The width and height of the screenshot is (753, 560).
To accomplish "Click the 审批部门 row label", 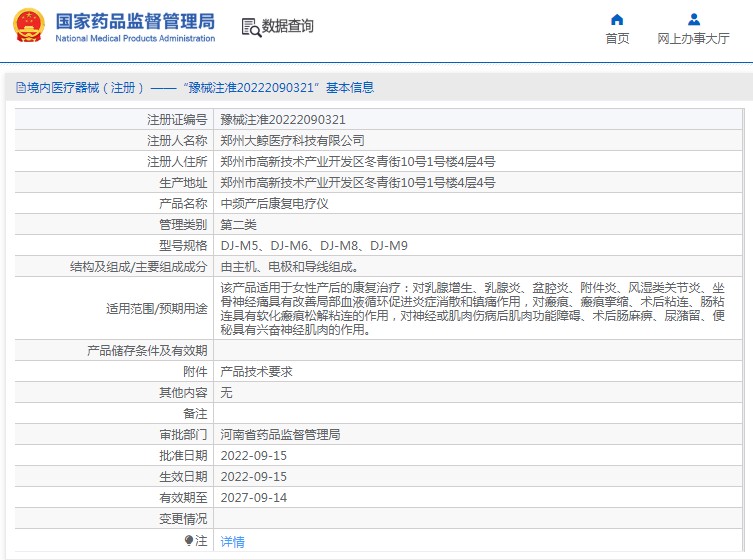I will [x=183, y=435].
